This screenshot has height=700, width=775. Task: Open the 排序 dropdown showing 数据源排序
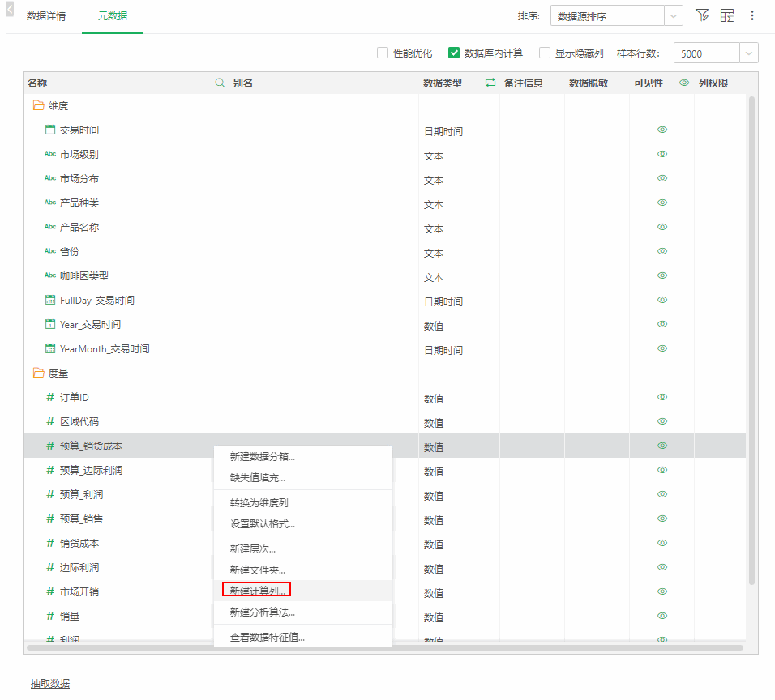click(x=616, y=16)
